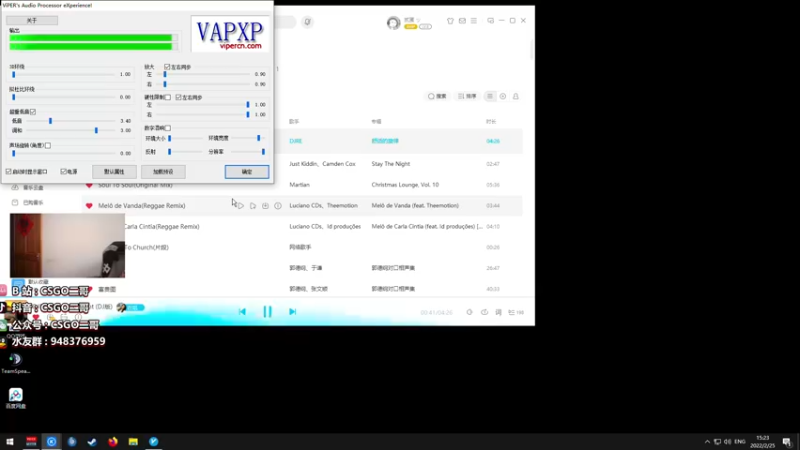Click the Stay The Night album name
This screenshot has width=800, height=450.
tap(391, 164)
